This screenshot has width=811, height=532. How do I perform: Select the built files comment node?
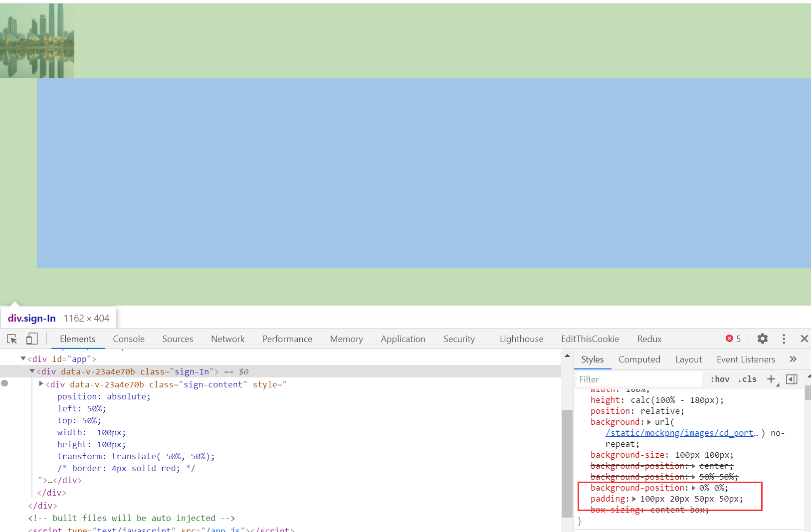[x=131, y=519]
